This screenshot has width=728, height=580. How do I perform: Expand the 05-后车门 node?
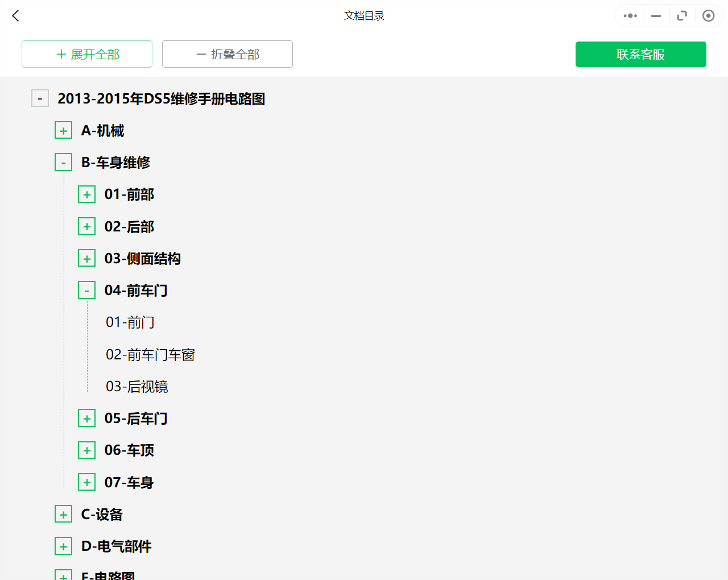pyautogui.click(x=86, y=418)
